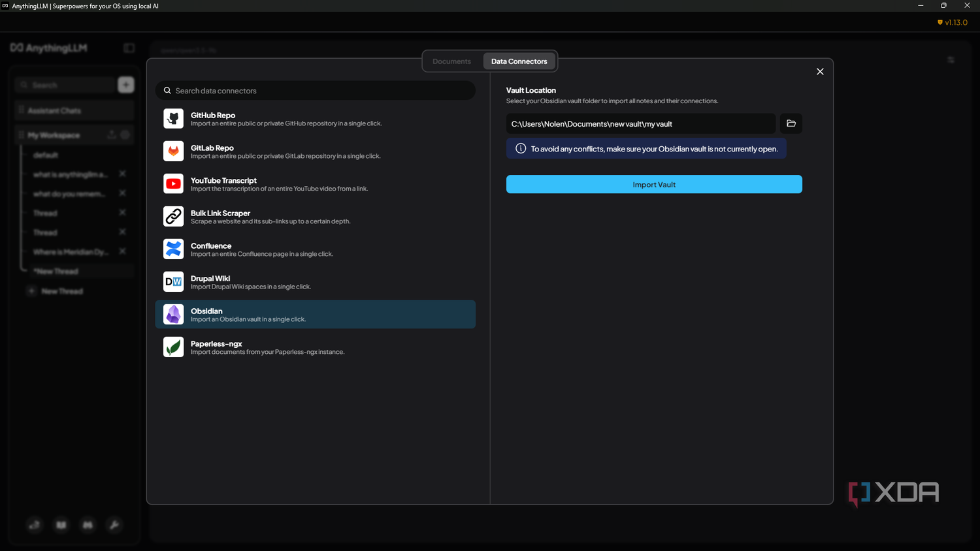Click the vault conflict warning message
980x551 pixels.
646,149
